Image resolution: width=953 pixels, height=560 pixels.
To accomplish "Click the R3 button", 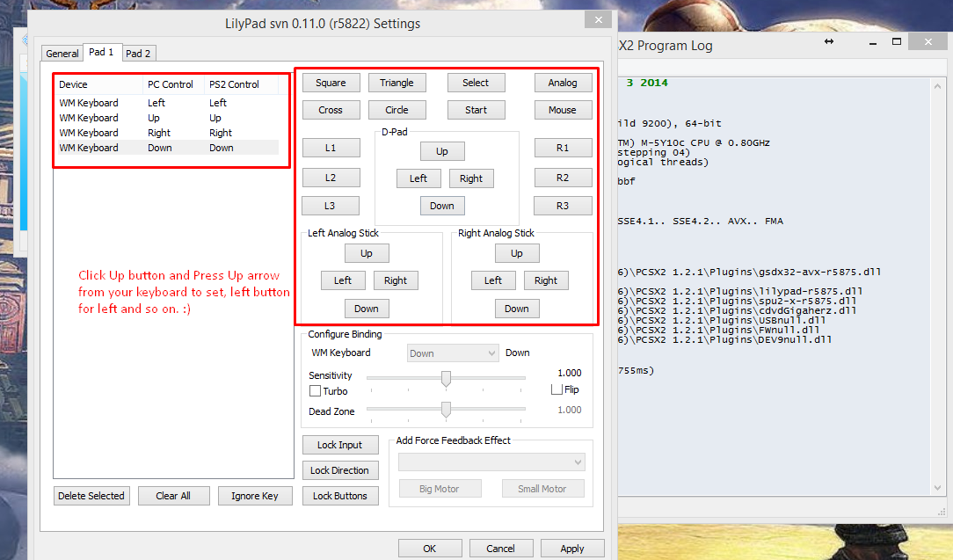I will click(563, 206).
